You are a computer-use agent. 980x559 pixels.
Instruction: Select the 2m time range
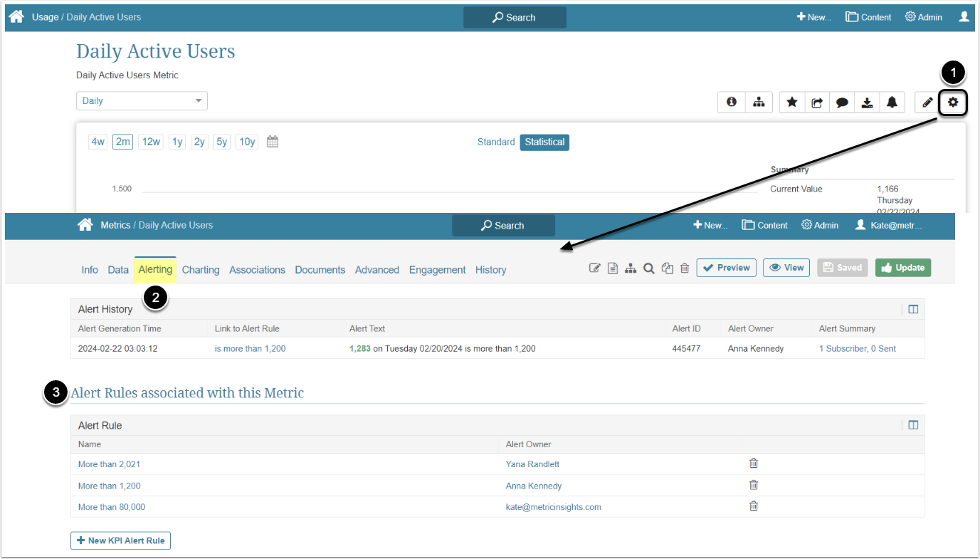click(123, 142)
